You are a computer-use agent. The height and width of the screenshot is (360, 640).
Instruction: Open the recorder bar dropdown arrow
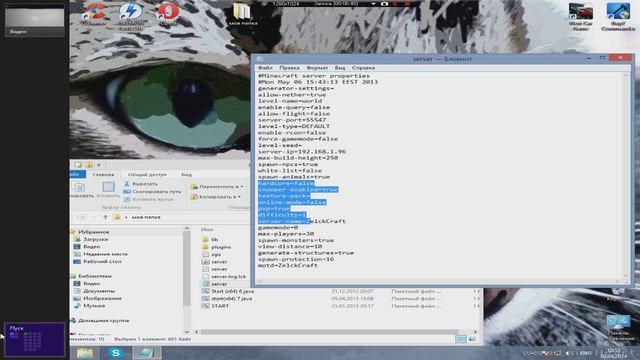pos(373,4)
